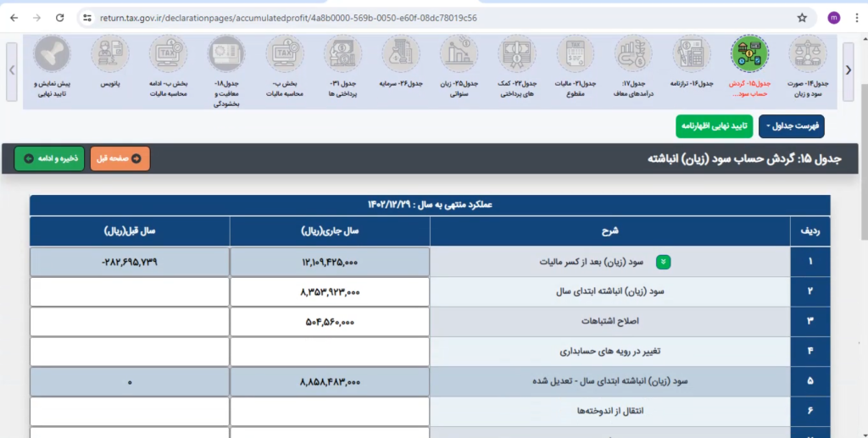The image size is (868, 438).
Task: Reload the tax return page
Action: (x=60, y=18)
